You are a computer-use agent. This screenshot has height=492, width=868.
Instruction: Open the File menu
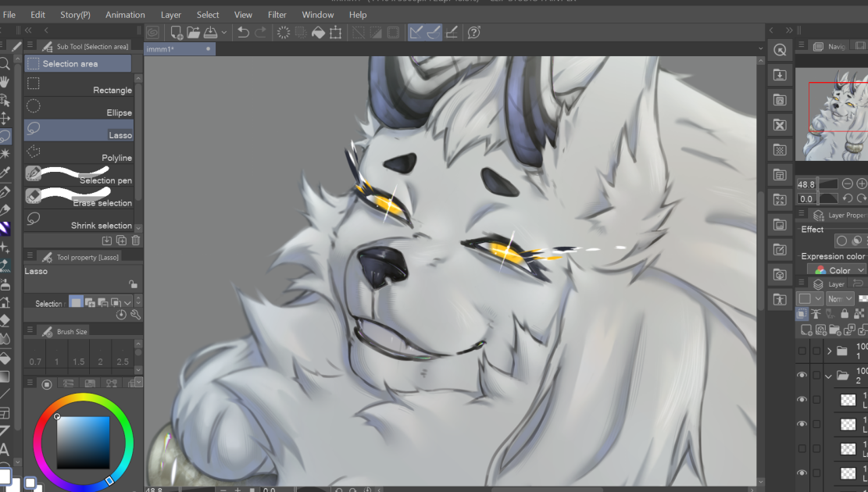coord(9,14)
